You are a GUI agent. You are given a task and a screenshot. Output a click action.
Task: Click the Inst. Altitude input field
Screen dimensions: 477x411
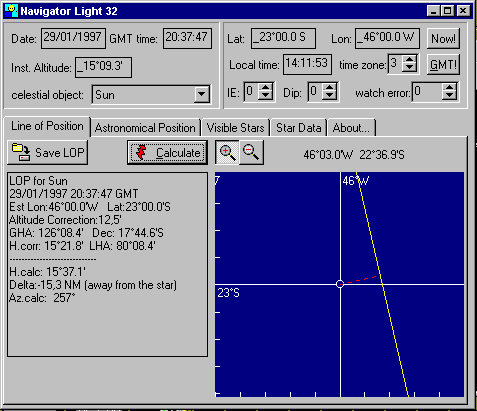pos(103,67)
